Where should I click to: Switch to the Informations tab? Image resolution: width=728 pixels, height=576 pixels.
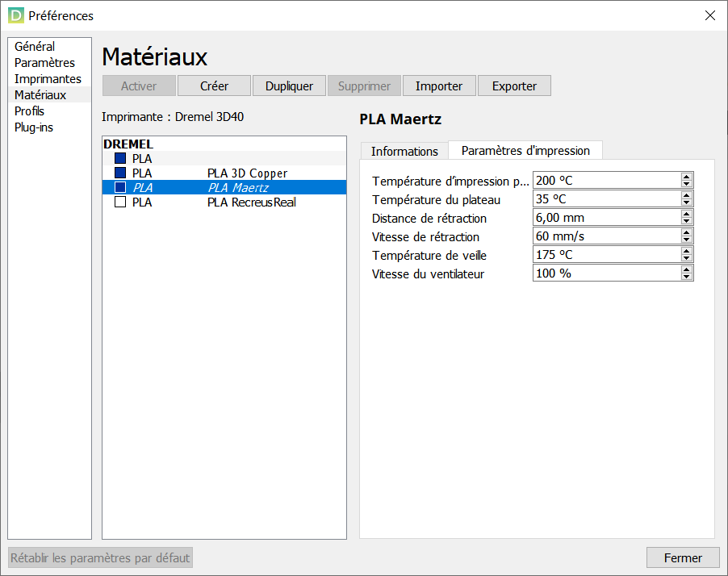(404, 151)
